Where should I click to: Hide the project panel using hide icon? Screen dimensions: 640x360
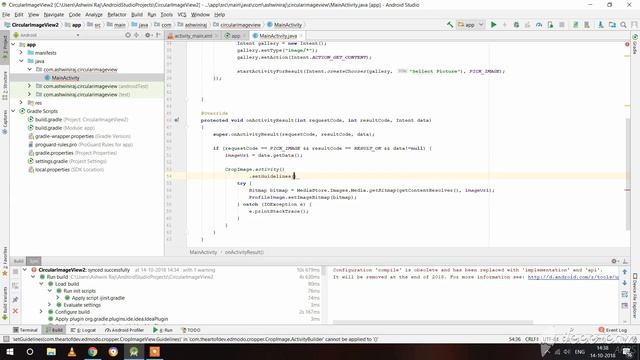(x=158, y=36)
